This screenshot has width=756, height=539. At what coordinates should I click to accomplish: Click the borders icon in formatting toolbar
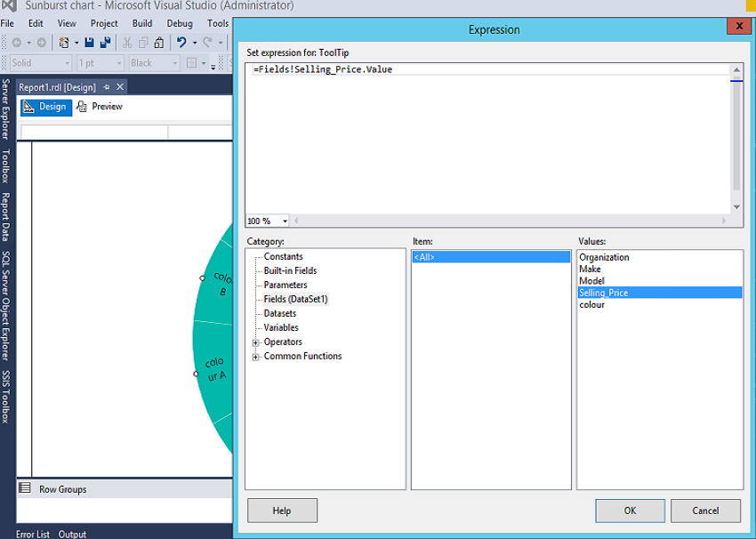tap(192, 63)
